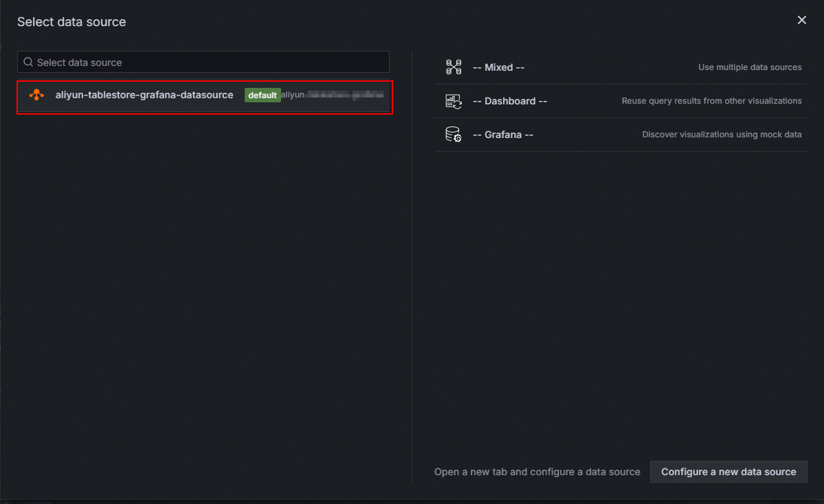Click the Select data source search field
This screenshot has height=504, width=824.
pyautogui.click(x=203, y=62)
